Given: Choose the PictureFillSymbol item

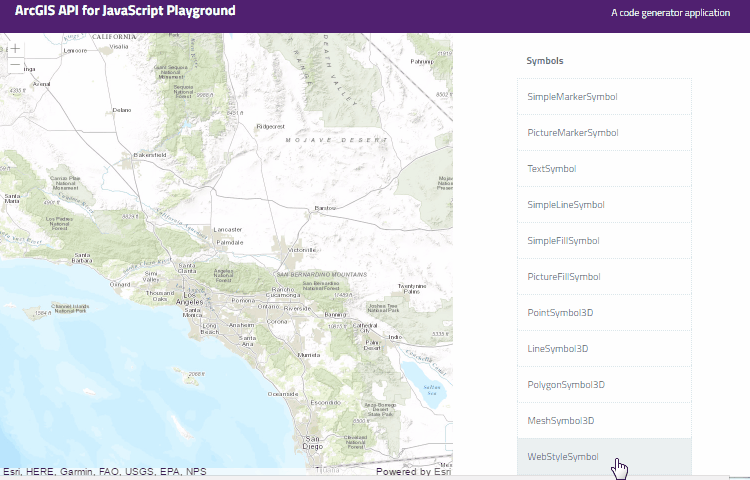Looking at the screenshot, I should point(604,277).
